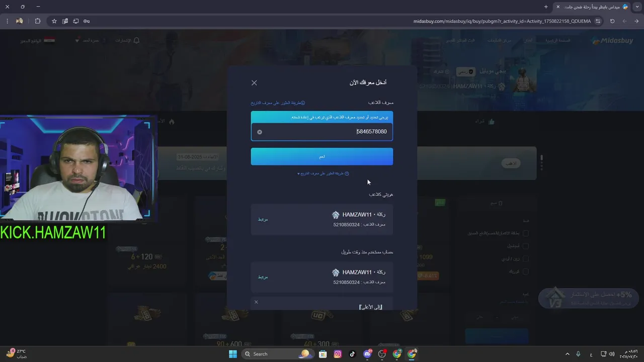Confirm with the wide blue dialog button
Viewport: 644px width, 362px height.
[322, 156]
